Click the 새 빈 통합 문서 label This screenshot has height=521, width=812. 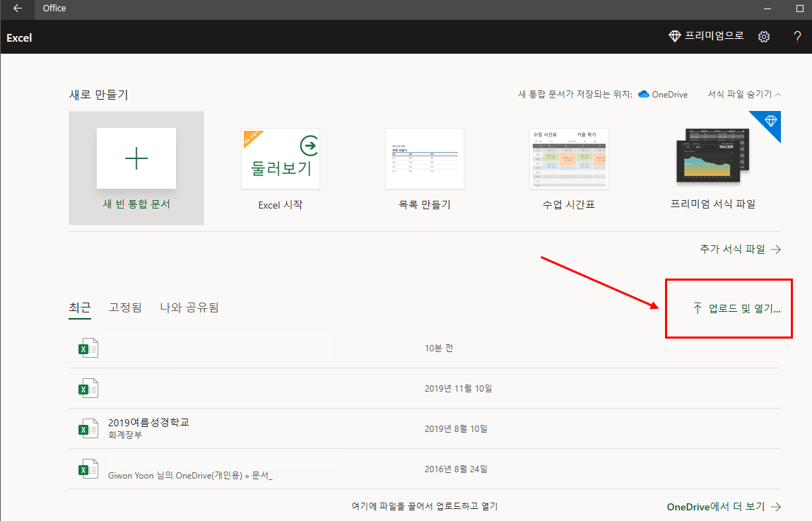(136, 204)
